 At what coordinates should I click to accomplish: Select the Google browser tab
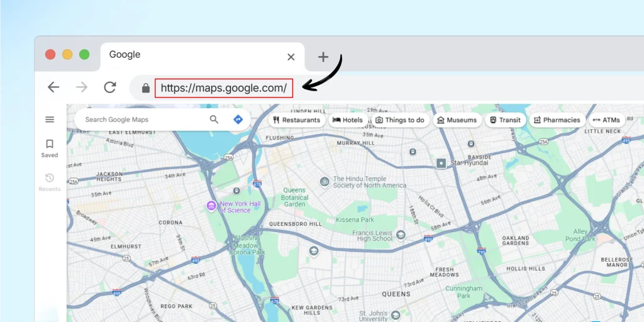(x=189, y=55)
